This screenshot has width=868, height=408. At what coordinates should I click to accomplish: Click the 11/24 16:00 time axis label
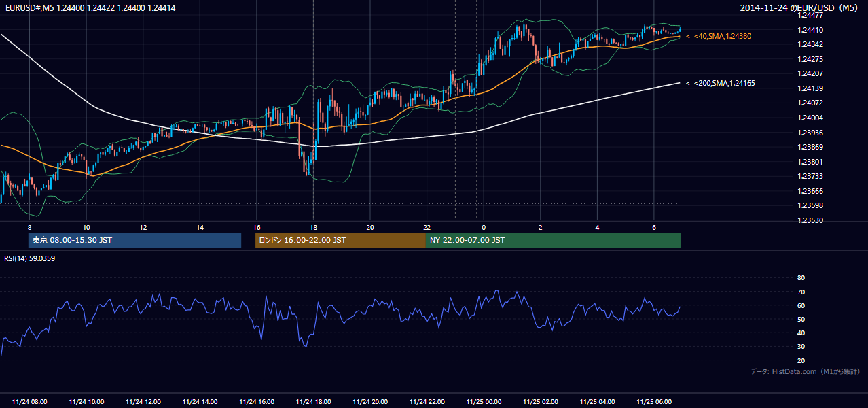pyautogui.click(x=257, y=402)
